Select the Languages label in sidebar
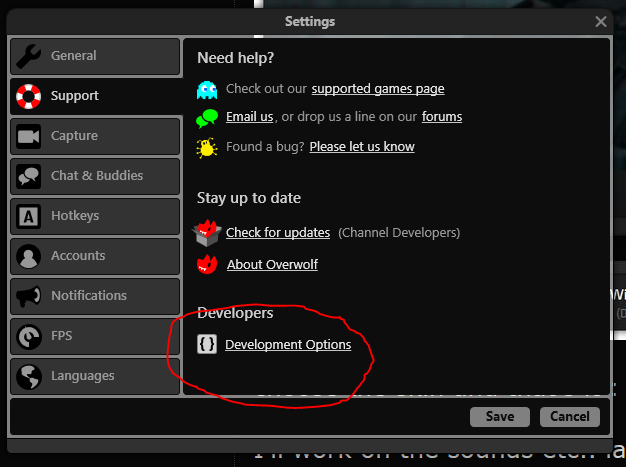Viewport: 626px width, 467px height. [x=83, y=376]
